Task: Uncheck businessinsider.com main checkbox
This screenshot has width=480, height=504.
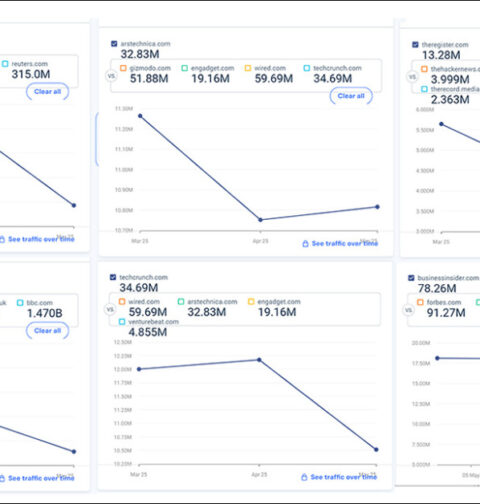Action: tap(411, 278)
